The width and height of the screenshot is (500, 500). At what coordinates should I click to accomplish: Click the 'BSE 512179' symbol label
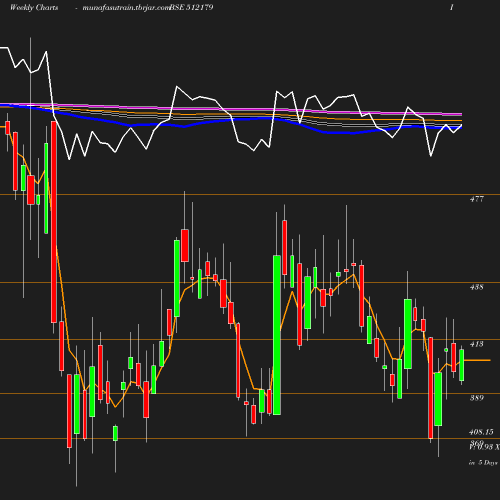click(x=191, y=7)
